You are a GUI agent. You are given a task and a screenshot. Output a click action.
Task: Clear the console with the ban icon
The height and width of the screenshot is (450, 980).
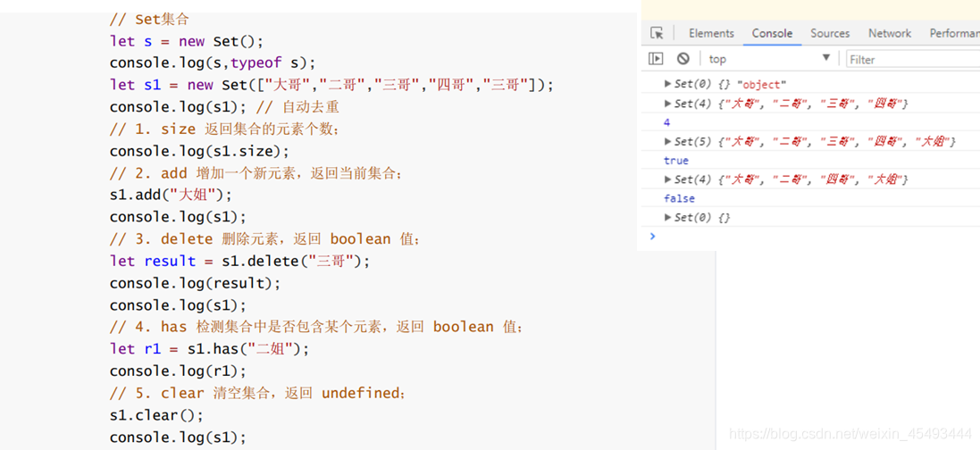683,59
